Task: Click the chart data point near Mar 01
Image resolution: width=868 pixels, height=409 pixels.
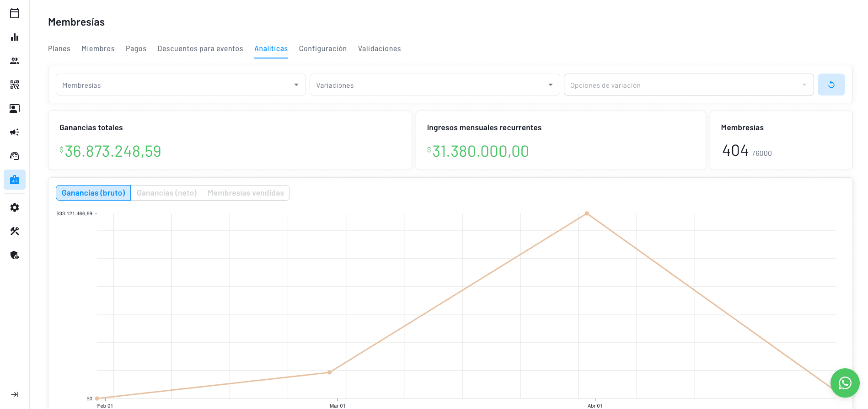Action: pos(329,372)
